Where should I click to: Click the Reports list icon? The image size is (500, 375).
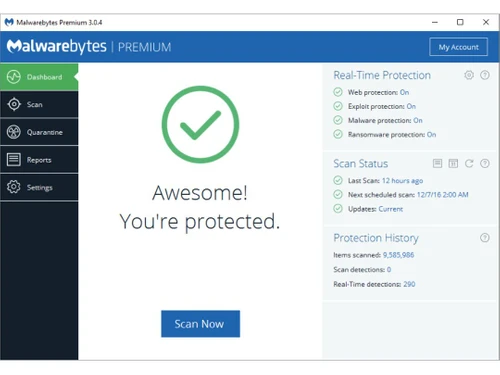[14, 159]
